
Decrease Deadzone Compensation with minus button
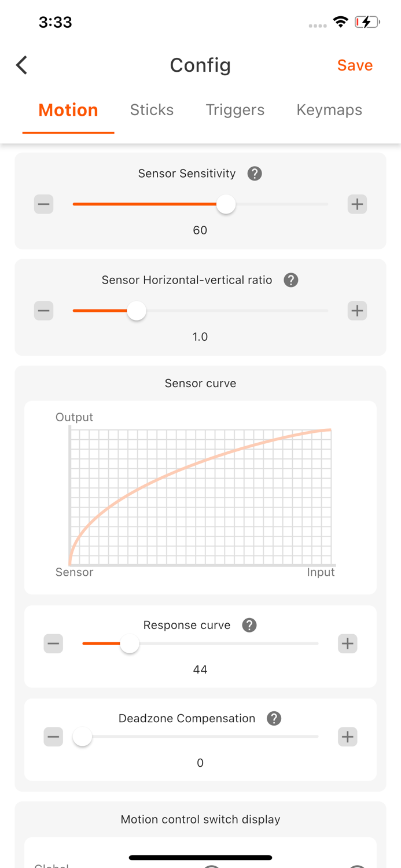point(54,737)
